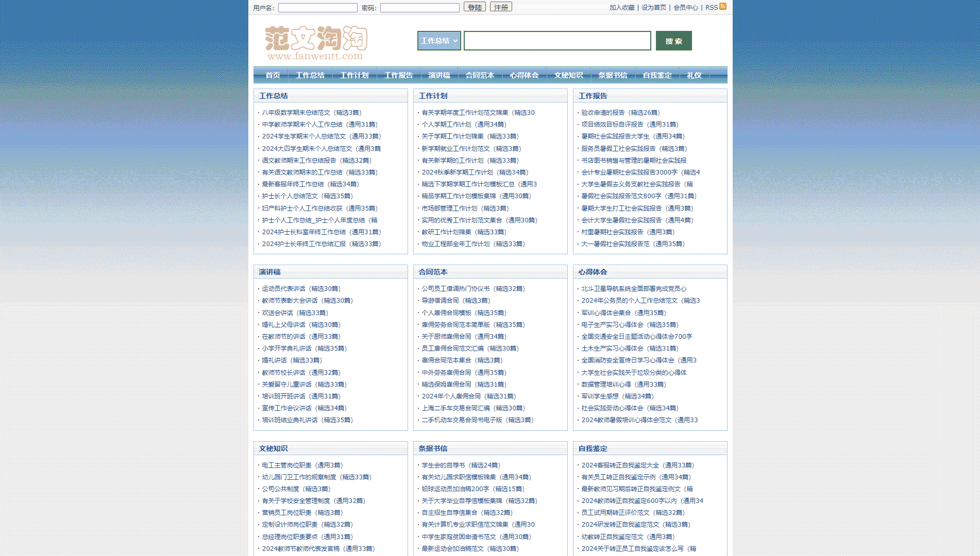The height and width of the screenshot is (556, 980).
Task: Click the 演讲稿 section heading
Action: coord(270,272)
